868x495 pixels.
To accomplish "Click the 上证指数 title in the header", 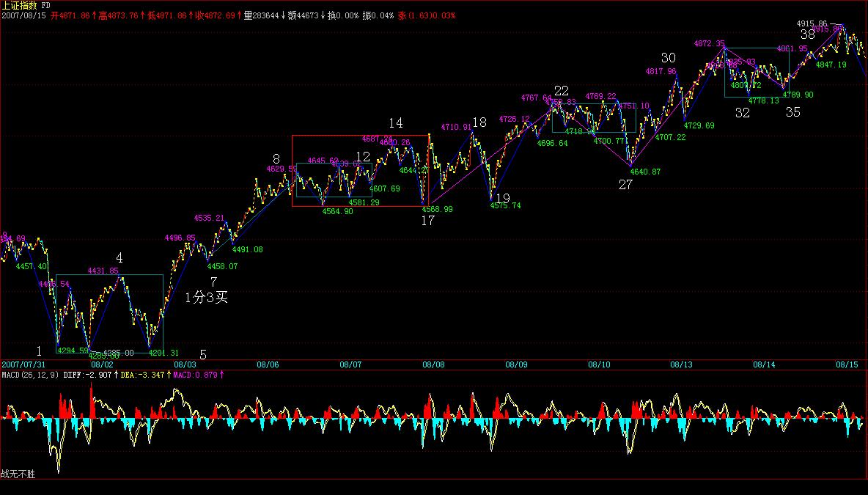I will coord(20,4).
